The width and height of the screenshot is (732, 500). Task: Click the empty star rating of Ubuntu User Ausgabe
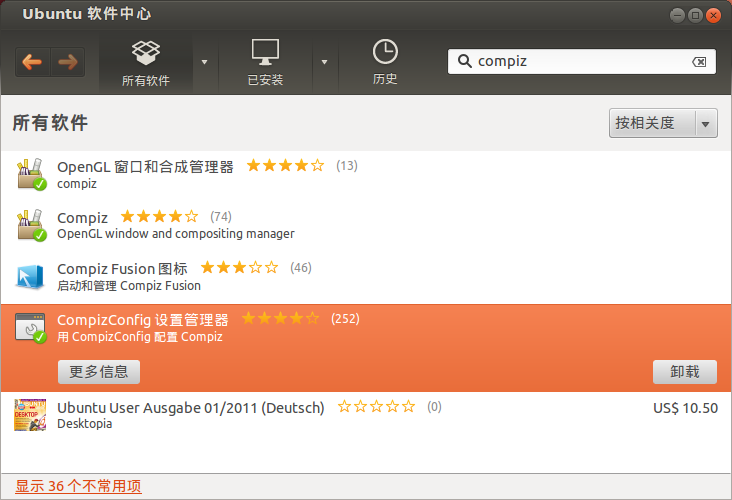tap(376, 407)
